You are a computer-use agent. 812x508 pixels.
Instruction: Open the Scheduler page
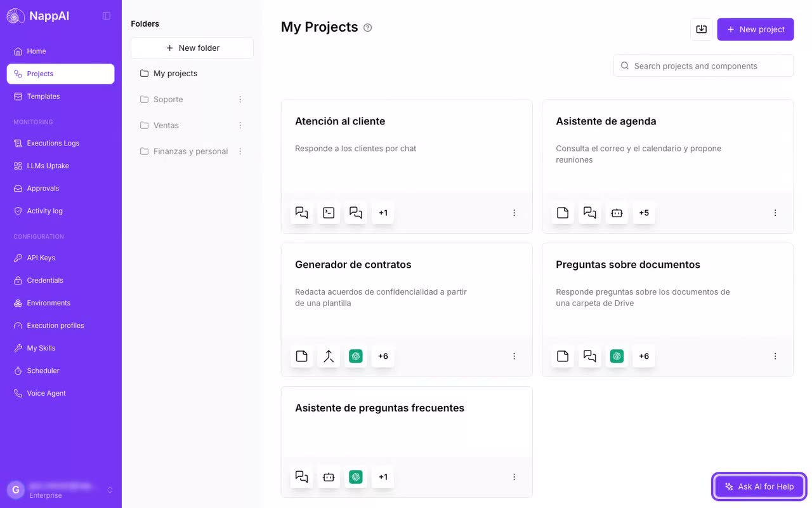click(61, 371)
